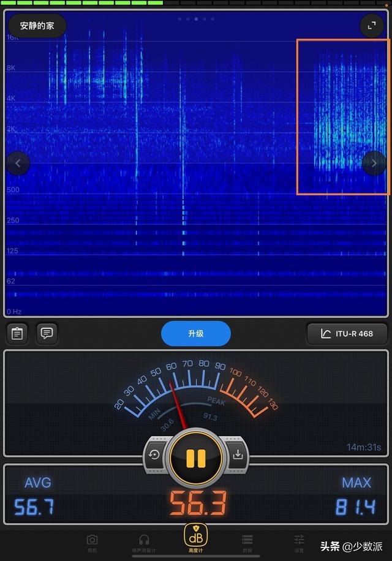Reset the measurement with circular arrow icon
This screenshot has width=392, height=561.
click(x=154, y=454)
